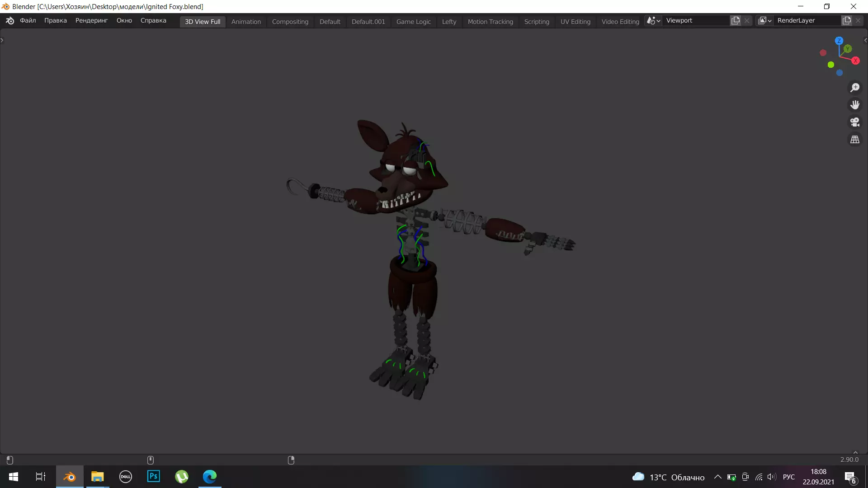This screenshot has height=488, width=868.
Task: Expand the right sidebar arrow
Action: coord(865,40)
